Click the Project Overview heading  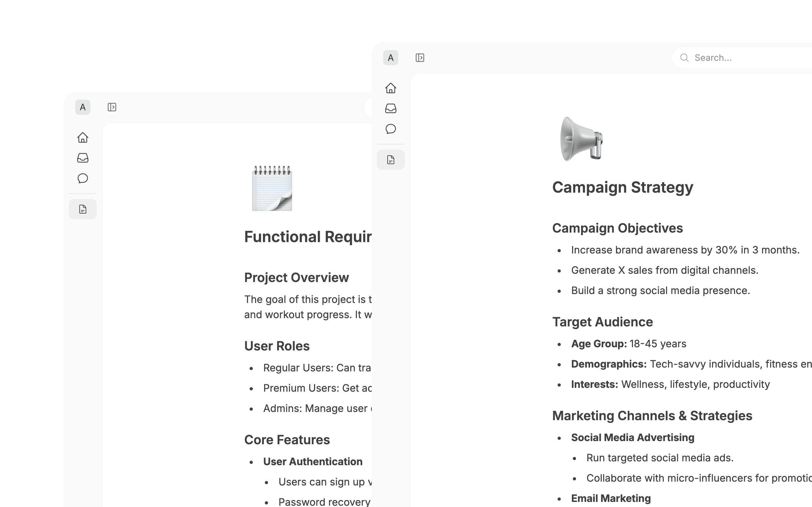point(296,278)
